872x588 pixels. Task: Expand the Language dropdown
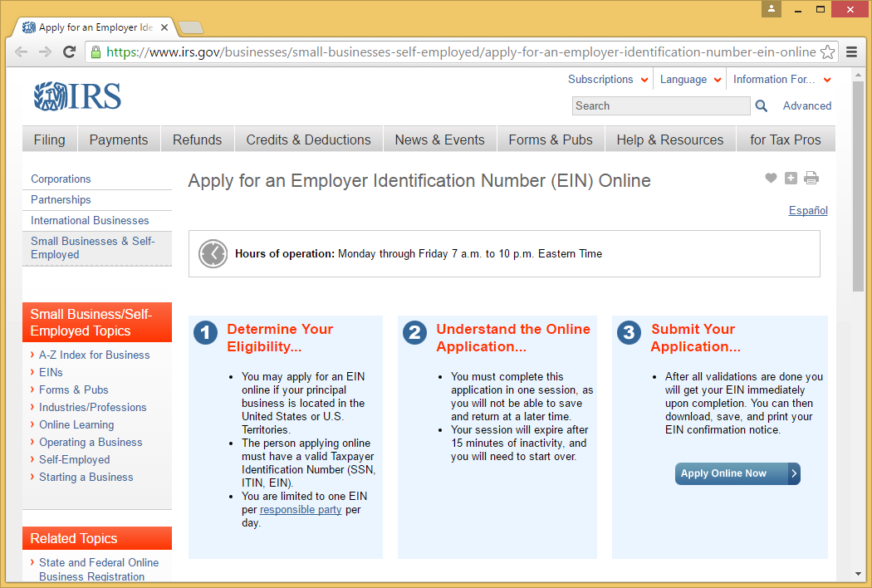tap(691, 80)
